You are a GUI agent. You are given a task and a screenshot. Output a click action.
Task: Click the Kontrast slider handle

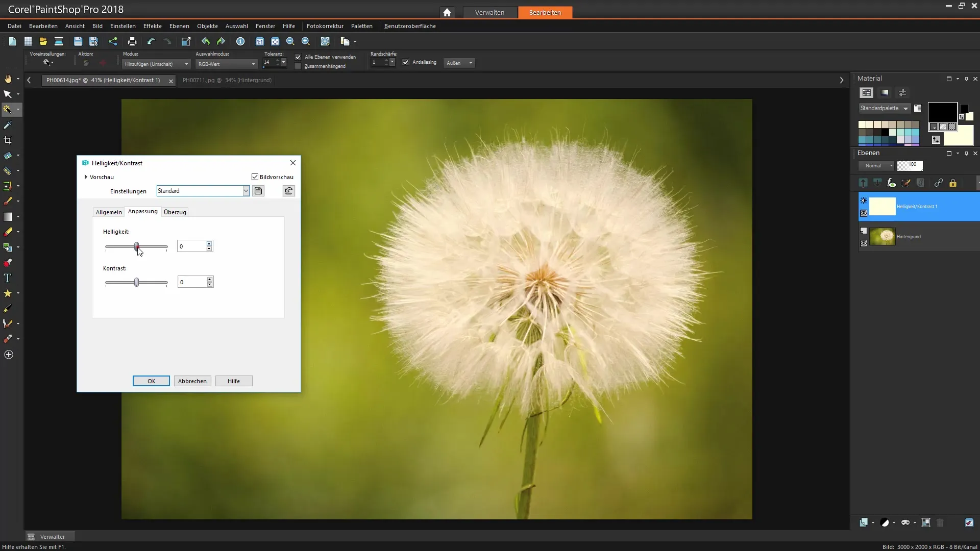136,282
